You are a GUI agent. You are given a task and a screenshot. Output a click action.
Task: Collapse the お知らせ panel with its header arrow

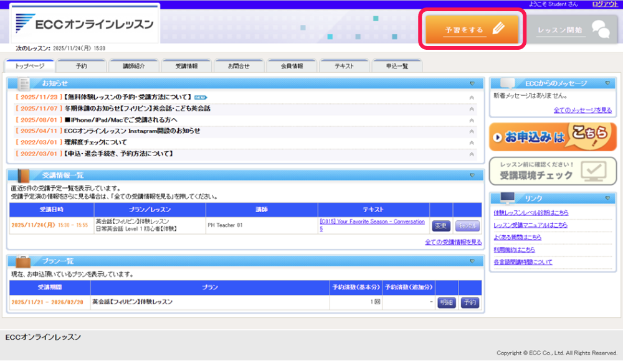coord(472,83)
